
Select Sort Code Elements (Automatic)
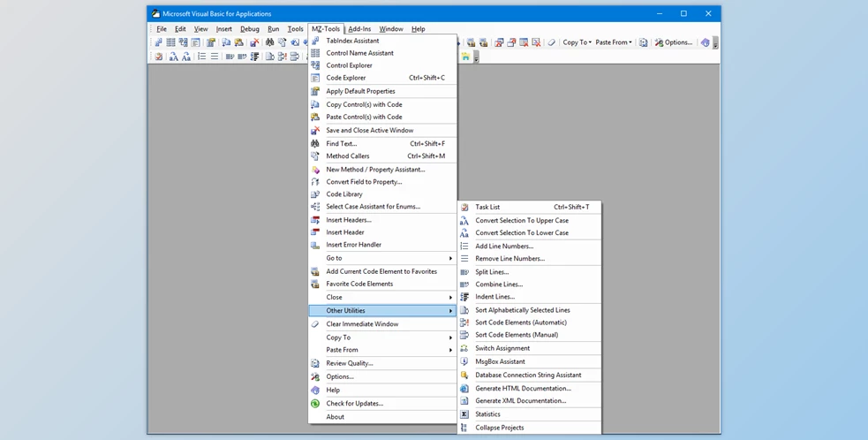pos(530,322)
